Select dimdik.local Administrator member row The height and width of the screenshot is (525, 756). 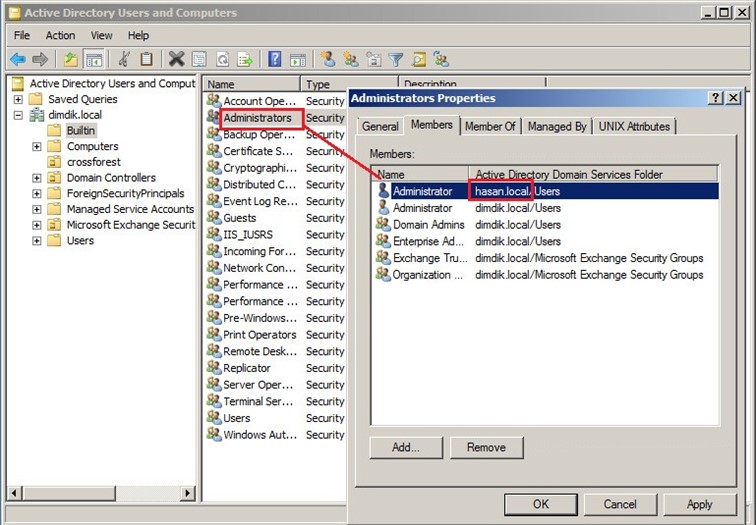click(x=544, y=208)
